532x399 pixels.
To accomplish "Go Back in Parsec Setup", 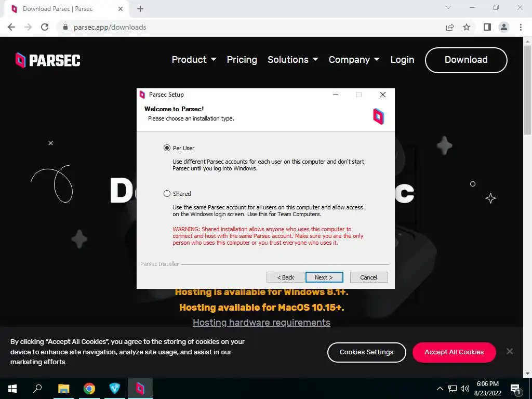I will pos(285,277).
